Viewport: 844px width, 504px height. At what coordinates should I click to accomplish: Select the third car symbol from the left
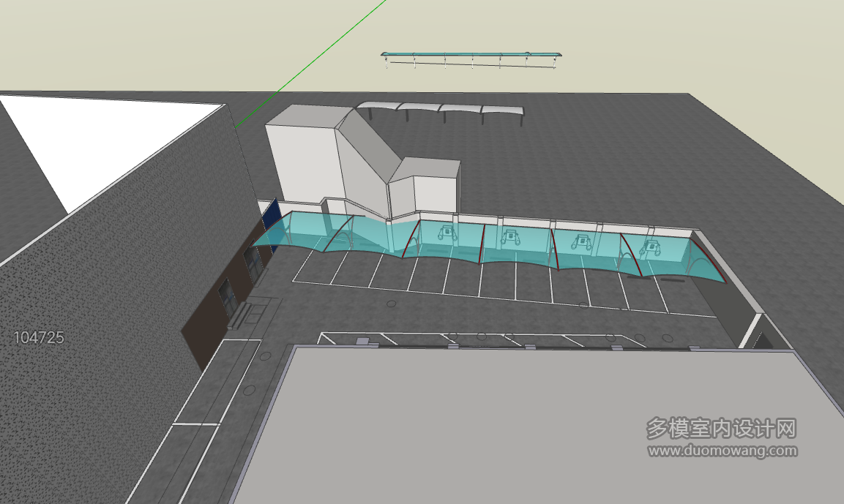(x=581, y=242)
